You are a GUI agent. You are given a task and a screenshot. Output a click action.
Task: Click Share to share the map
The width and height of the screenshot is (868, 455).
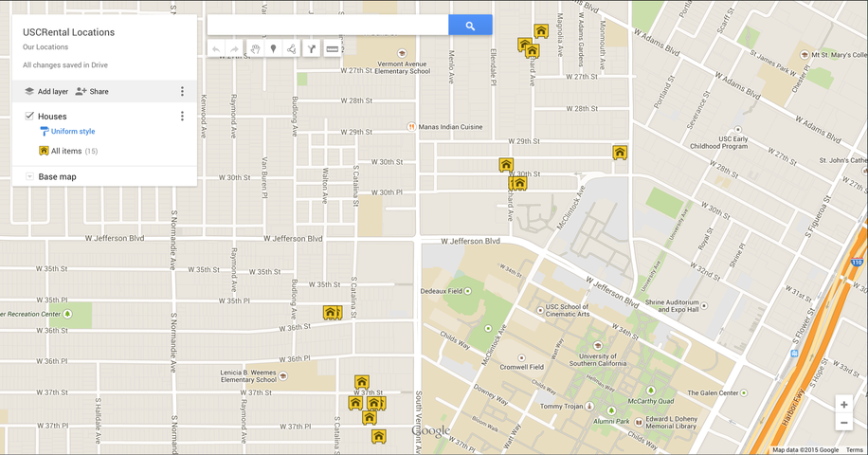92,91
